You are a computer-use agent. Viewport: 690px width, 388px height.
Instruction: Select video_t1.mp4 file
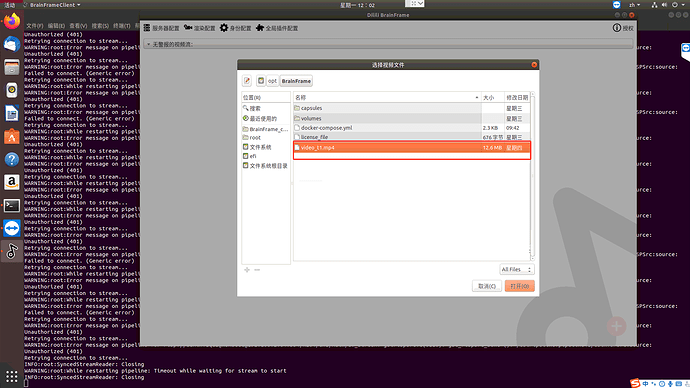pyautogui.click(x=411, y=148)
